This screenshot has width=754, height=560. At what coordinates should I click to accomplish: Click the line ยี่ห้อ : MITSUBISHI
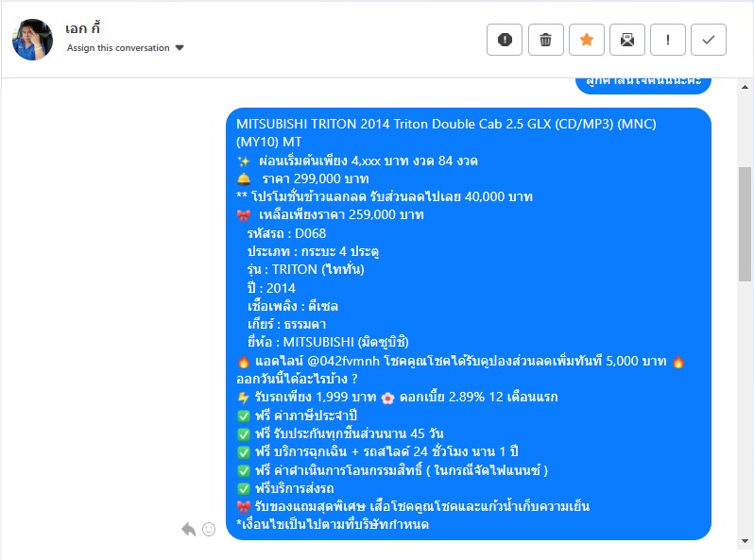point(328,342)
